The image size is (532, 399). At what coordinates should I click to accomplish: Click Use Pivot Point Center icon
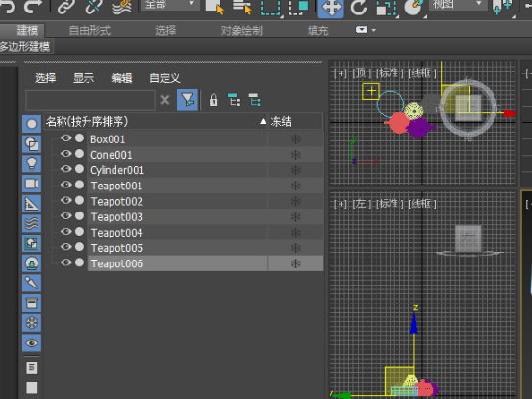[x=502, y=7]
